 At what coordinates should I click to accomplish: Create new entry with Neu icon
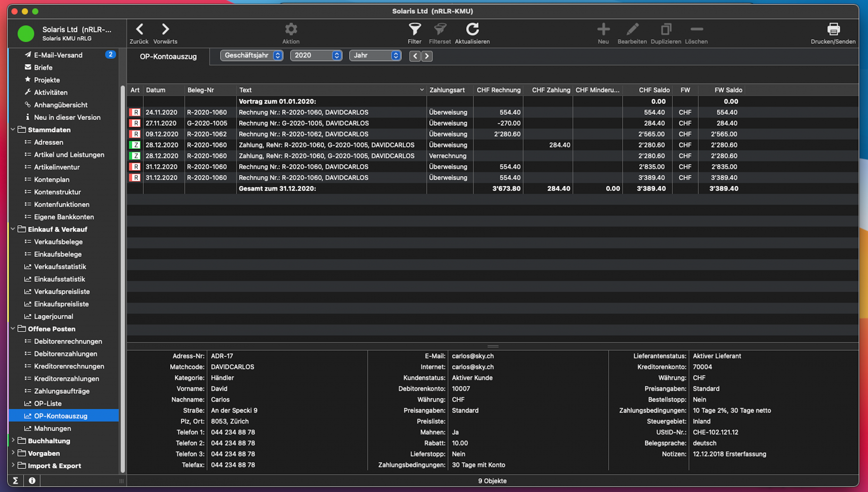tap(603, 30)
